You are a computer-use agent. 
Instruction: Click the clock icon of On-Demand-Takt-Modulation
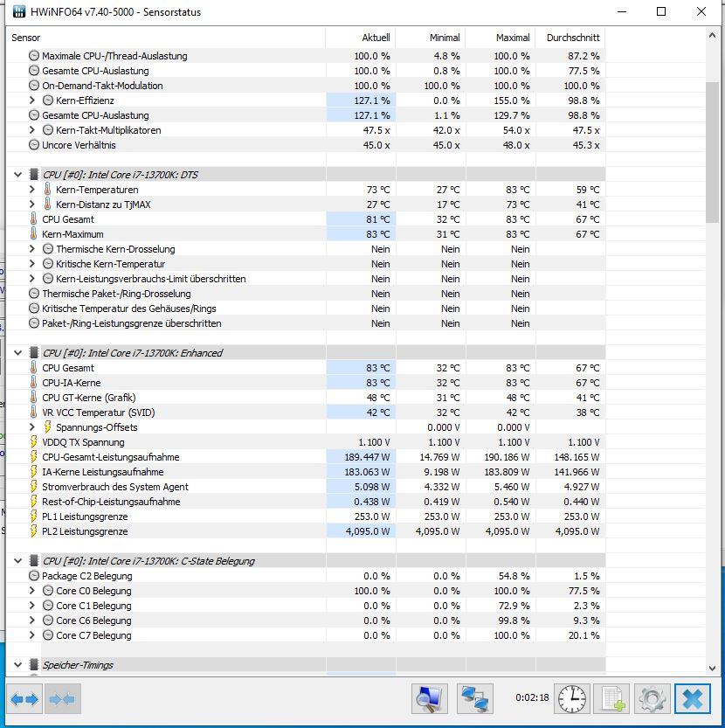tap(33, 86)
